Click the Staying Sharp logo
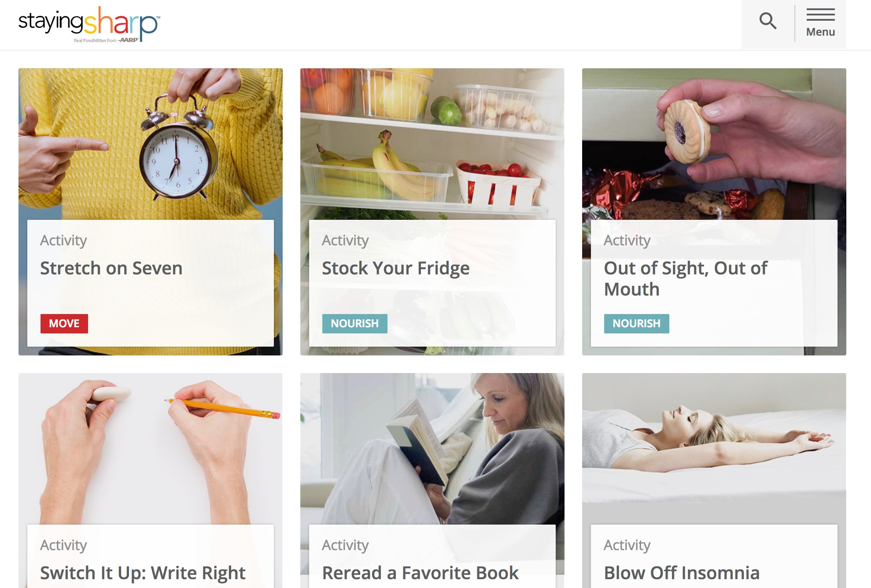Screen dimensions: 871x588 (89, 24)
